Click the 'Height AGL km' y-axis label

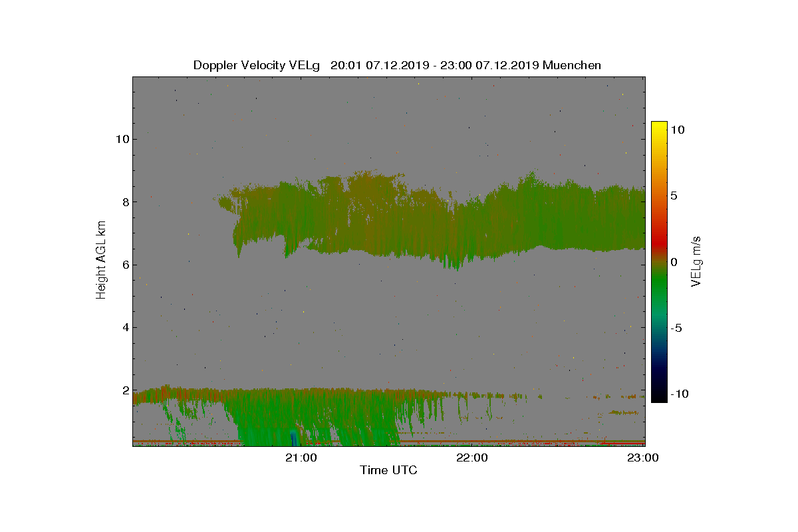coord(101,261)
